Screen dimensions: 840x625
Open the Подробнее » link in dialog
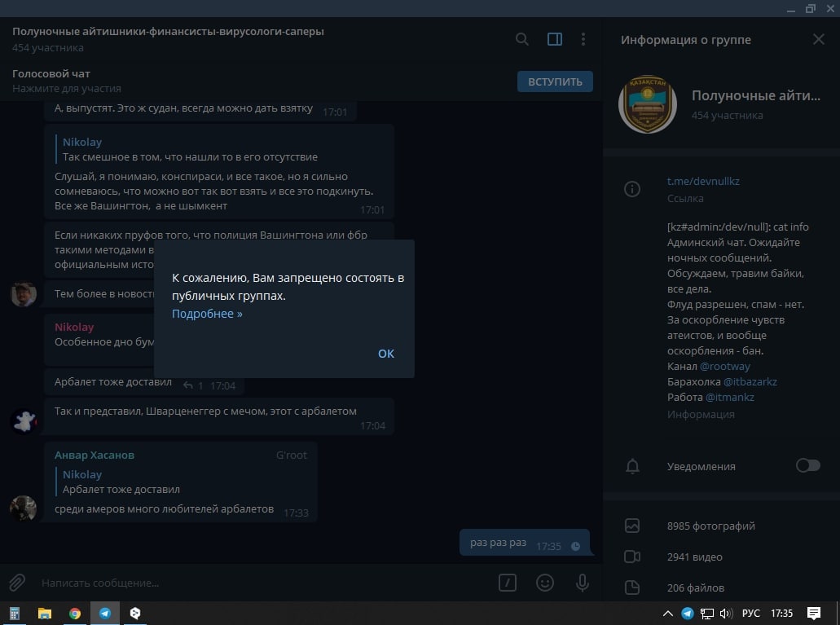click(x=207, y=314)
